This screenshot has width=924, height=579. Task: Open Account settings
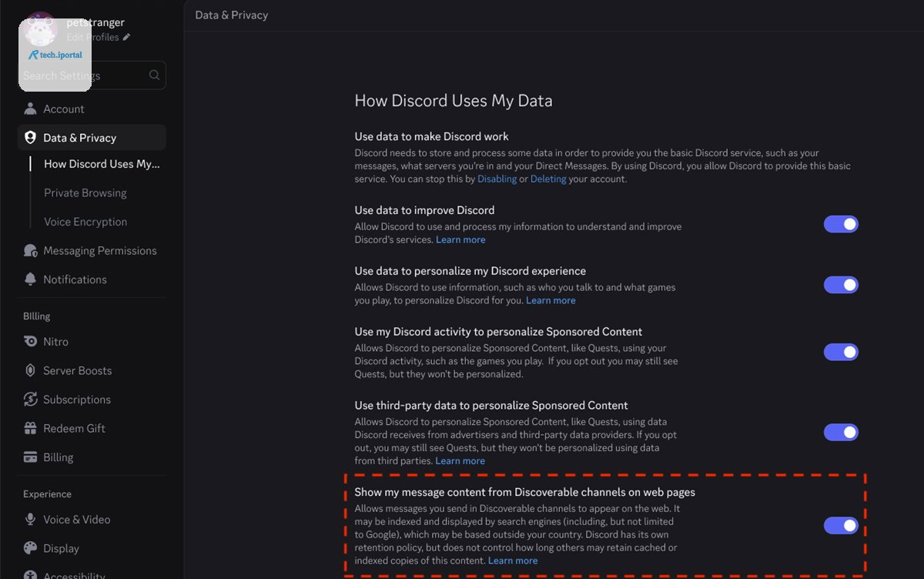pos(92,109)
